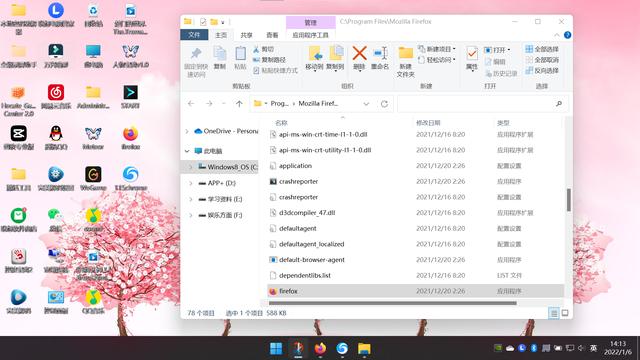Click the Pin to Quick Access icon
The height and width of the screenshot is (360, 640).
[196, 53]
